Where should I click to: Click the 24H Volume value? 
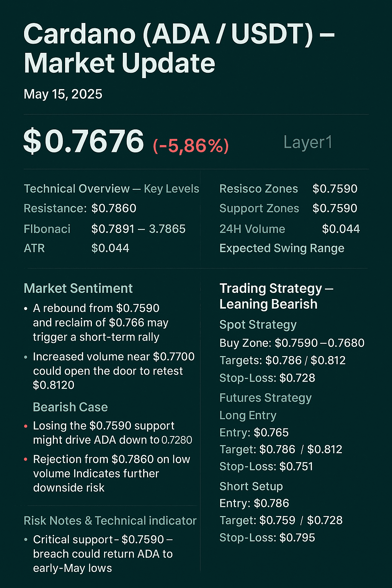[x=341, y=229]
